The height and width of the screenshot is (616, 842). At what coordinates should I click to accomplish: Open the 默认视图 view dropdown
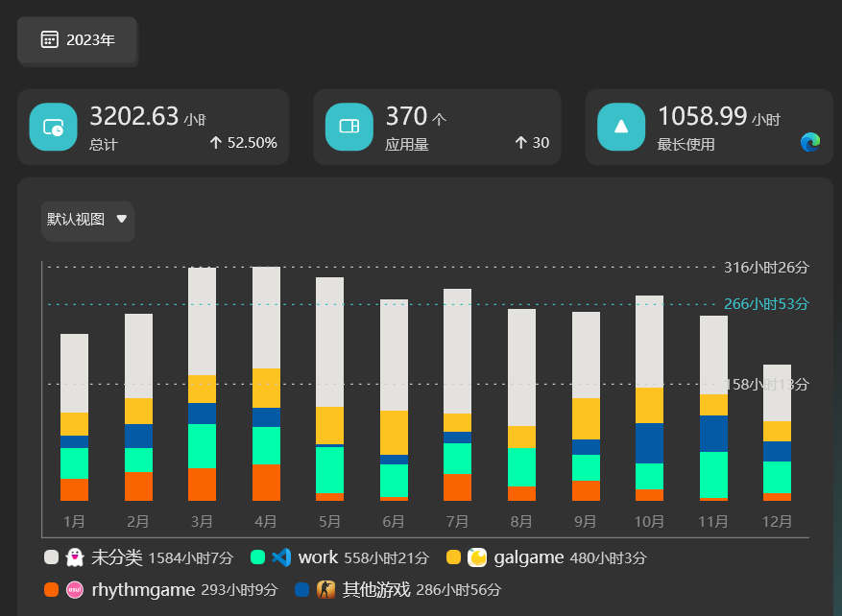point(87,220)
